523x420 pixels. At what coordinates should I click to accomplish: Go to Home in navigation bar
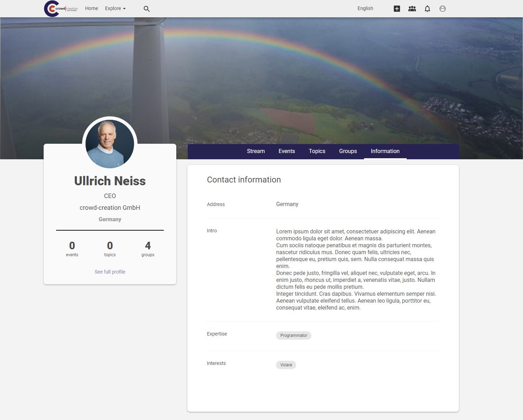[x=91, y=8]
